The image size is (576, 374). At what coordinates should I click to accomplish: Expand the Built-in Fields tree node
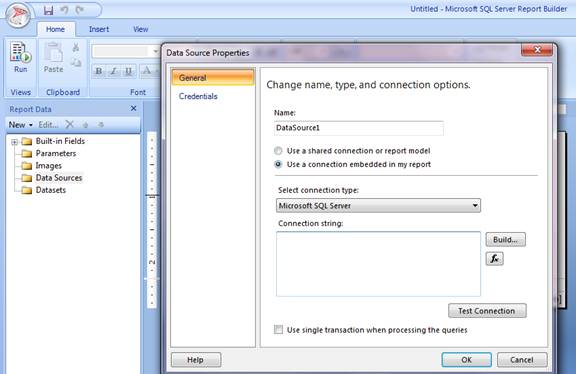pos(14,142)
